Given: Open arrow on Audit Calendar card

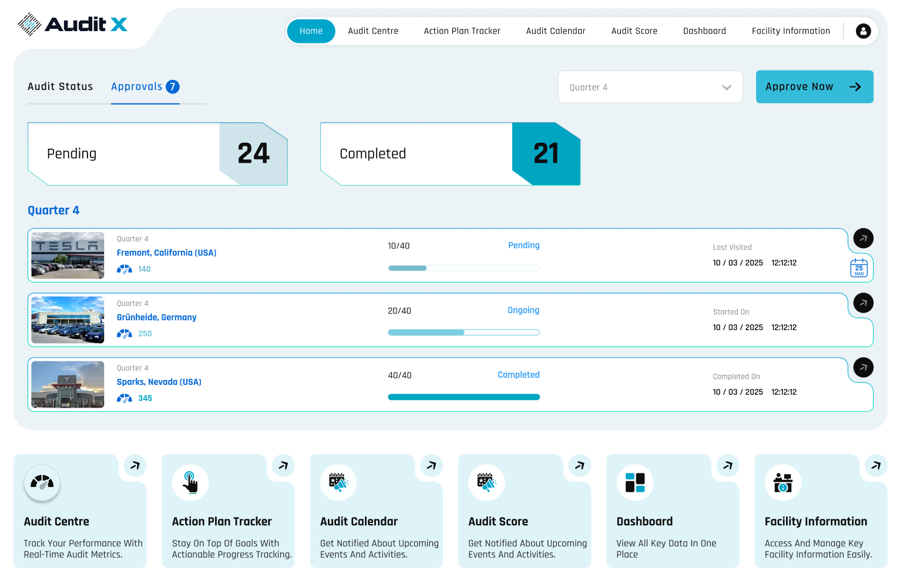Looking at the screenshot, I should tap(432, 465).
